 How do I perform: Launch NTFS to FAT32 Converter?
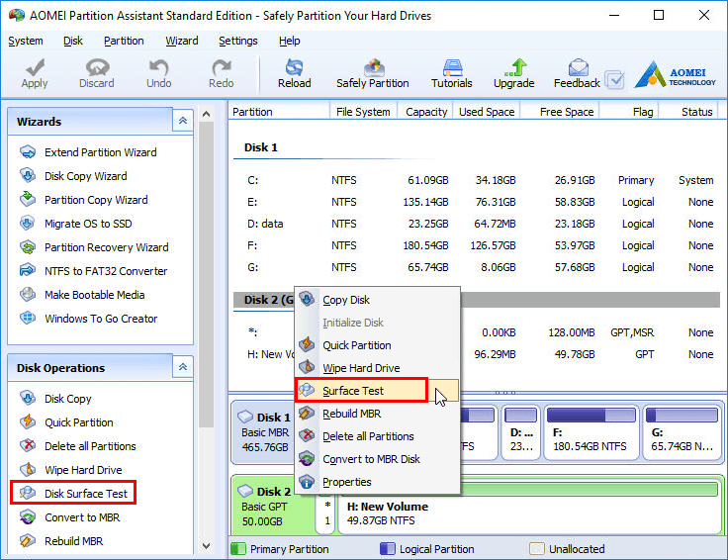click(x=93, y=271)
